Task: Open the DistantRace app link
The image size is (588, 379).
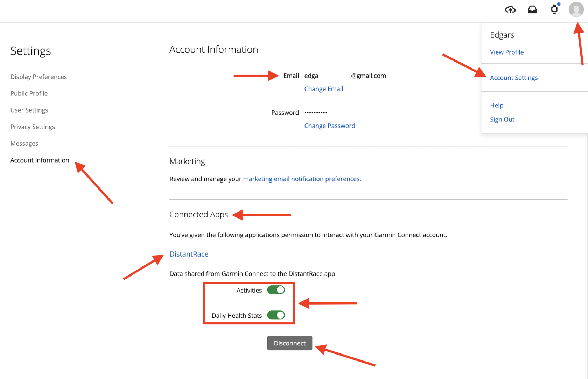Action: pos(189,254)
